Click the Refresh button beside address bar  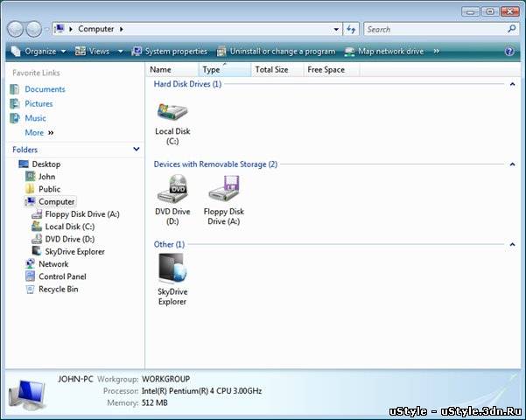[351, 29]
